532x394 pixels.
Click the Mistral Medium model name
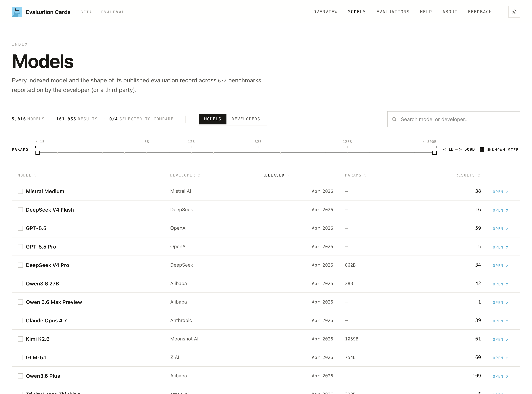pyautogui.click(x=45, y=191)
